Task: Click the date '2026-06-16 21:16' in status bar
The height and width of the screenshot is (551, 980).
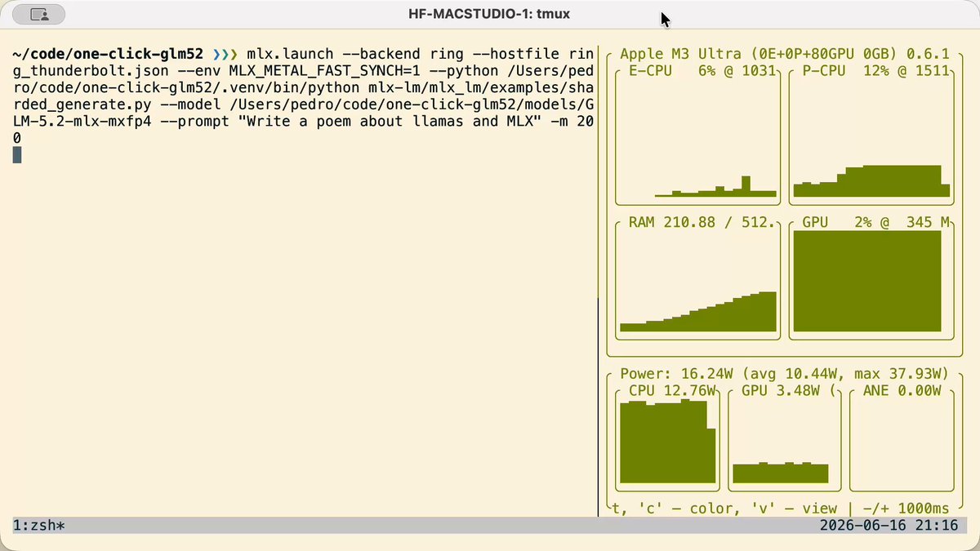Action: (889, 525)
